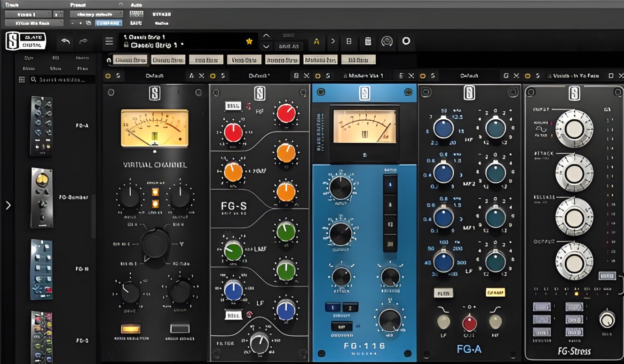
Task: Remove FG-S slot with its X icon
Action: click(307, 76)
